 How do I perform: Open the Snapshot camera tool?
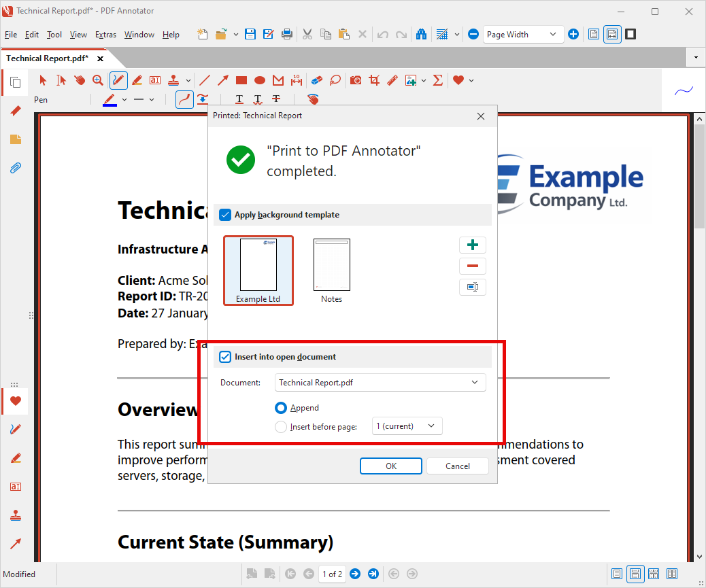[x=356, y=80]
